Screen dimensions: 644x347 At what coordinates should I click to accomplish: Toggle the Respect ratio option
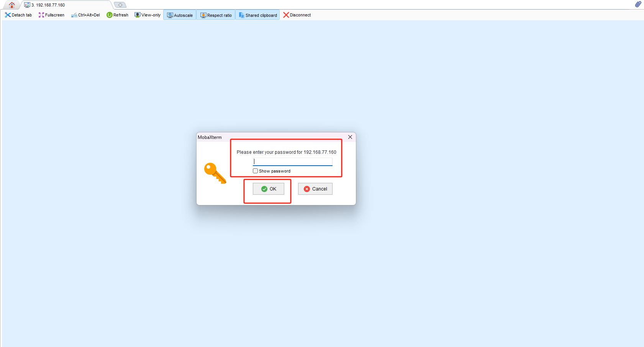216,15
